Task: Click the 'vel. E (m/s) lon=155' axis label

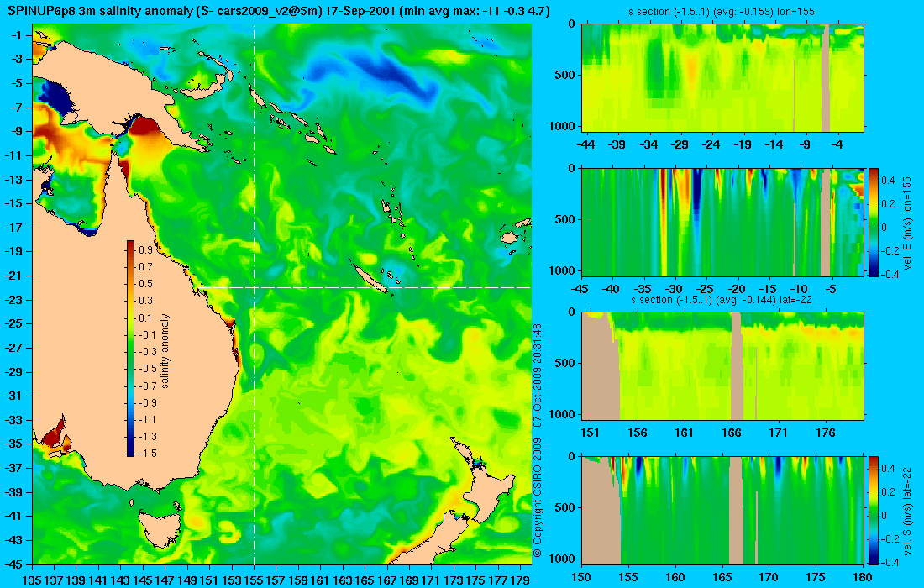Action: click(x=906, y=224)
